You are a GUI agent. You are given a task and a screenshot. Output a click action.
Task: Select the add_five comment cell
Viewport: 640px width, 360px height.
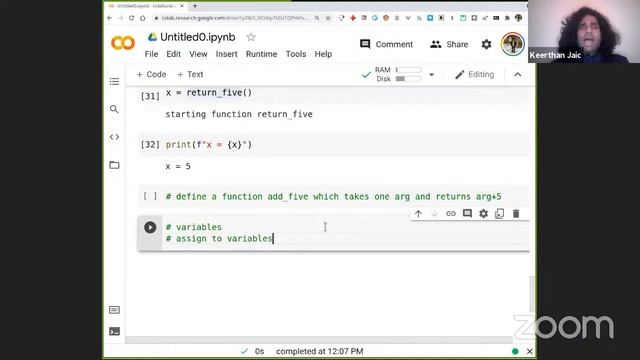click(333, 197)
